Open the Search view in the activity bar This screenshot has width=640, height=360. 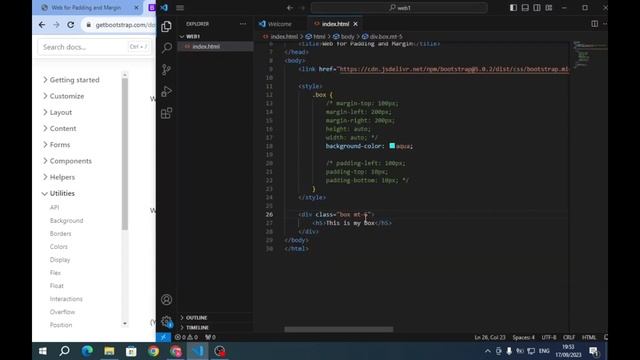click(x=167, y=48)
